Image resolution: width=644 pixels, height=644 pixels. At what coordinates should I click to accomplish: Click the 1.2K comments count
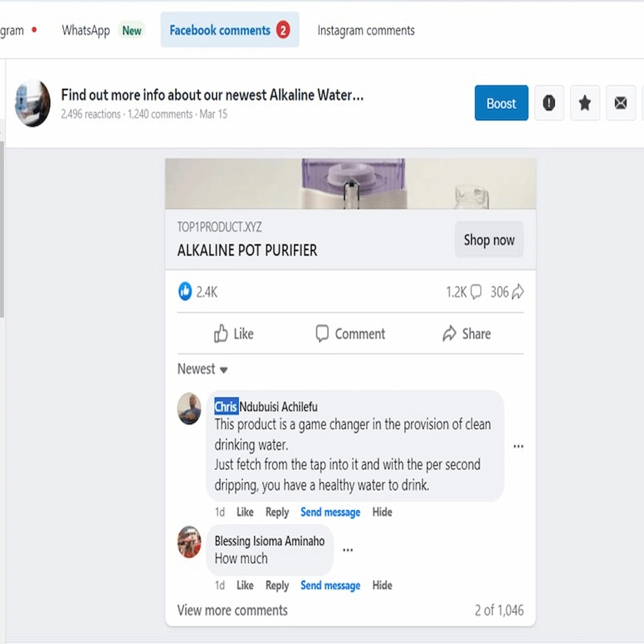tap(456, 292)
